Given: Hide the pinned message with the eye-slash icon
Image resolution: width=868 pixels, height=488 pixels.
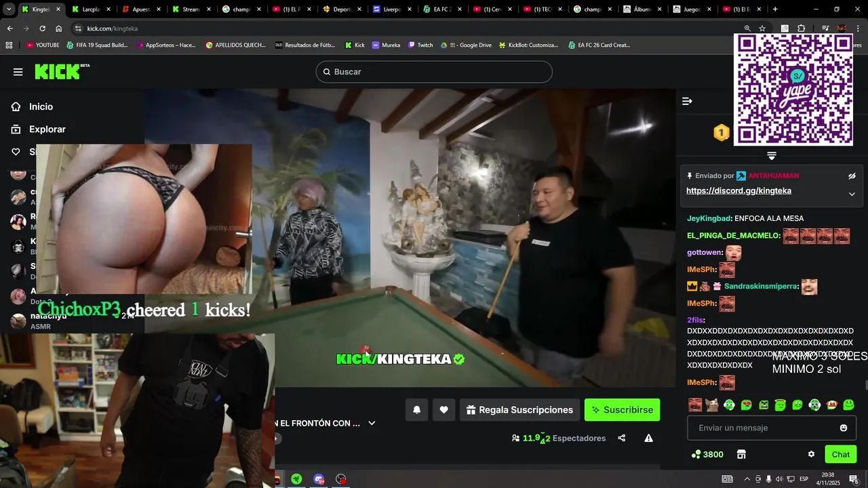Looking at the screenshot, I should click(852, 176).
